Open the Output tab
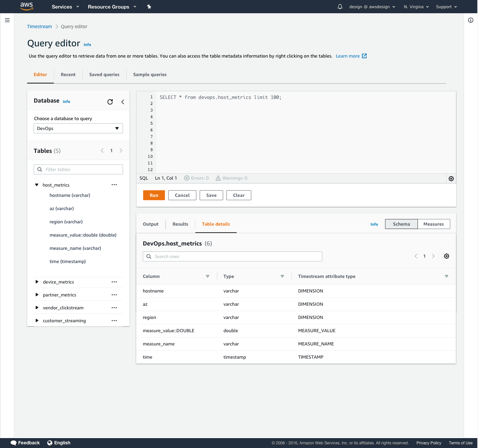Screen dimensions: 478x448 tap(151, 224)
